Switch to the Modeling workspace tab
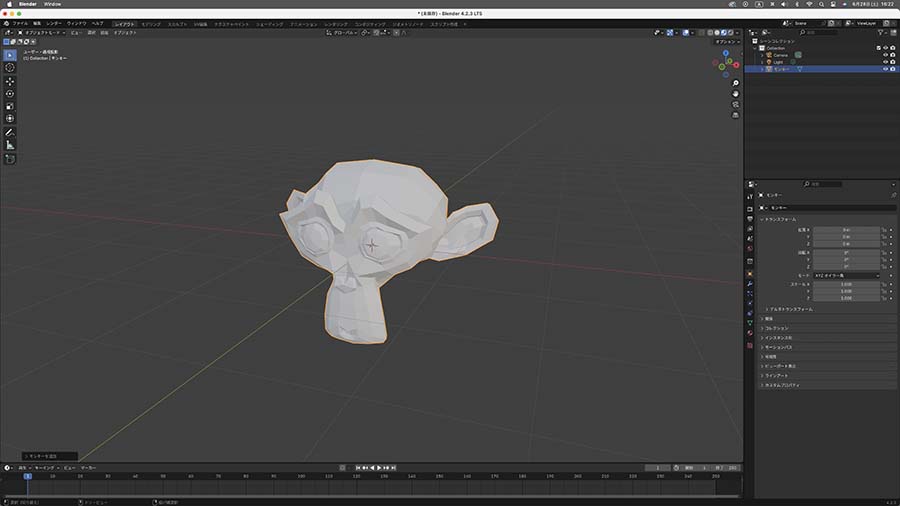Viewport: 900px width, 506px height. point(151,24)
